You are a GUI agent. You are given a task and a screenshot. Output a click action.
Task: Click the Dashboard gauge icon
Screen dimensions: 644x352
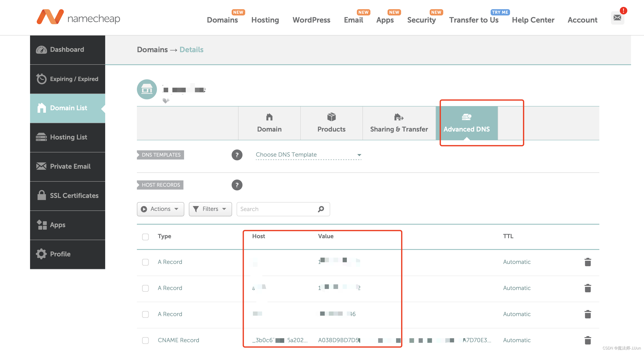point(41,49)
